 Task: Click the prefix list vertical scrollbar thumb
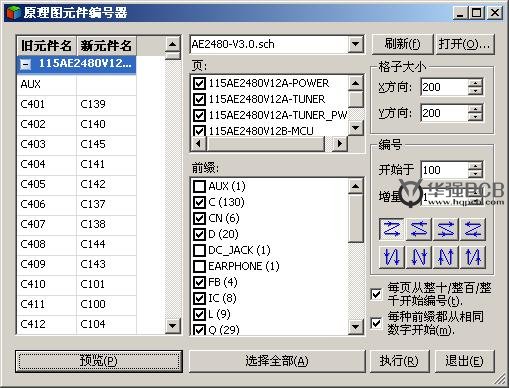(356, 219)
